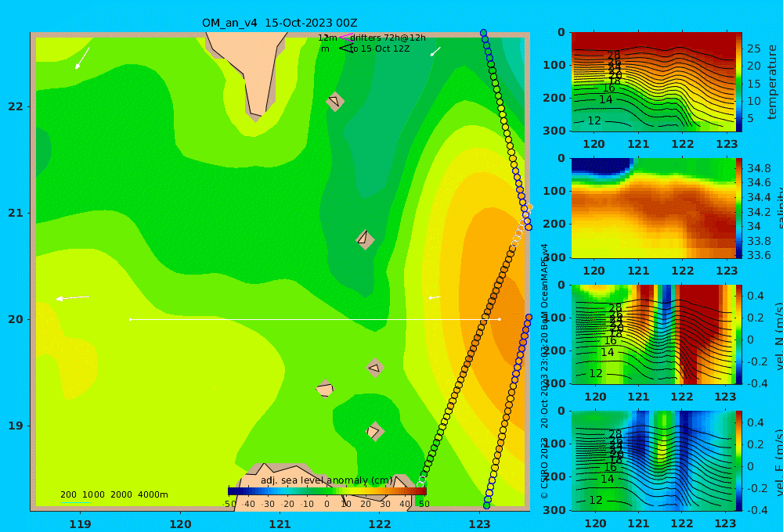783x532 pixels.
Task: Open the temperature cross-section panel
Action: click(x=653, y=82)
